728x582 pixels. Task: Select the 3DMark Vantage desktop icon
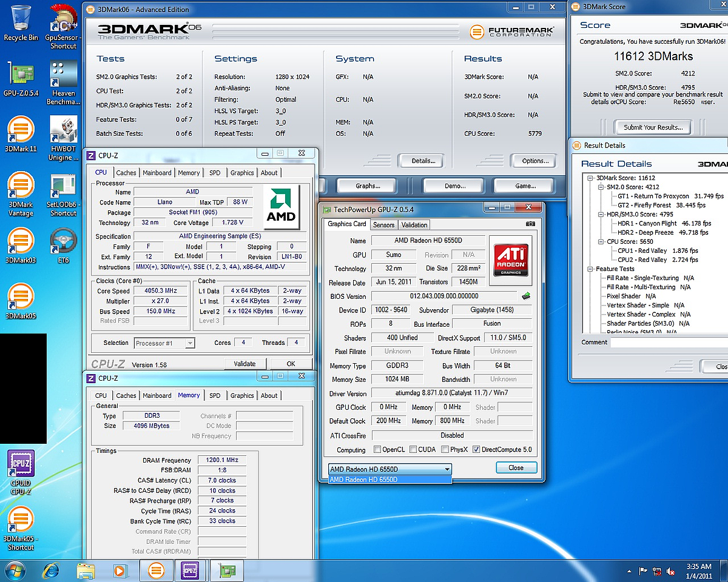21,195
